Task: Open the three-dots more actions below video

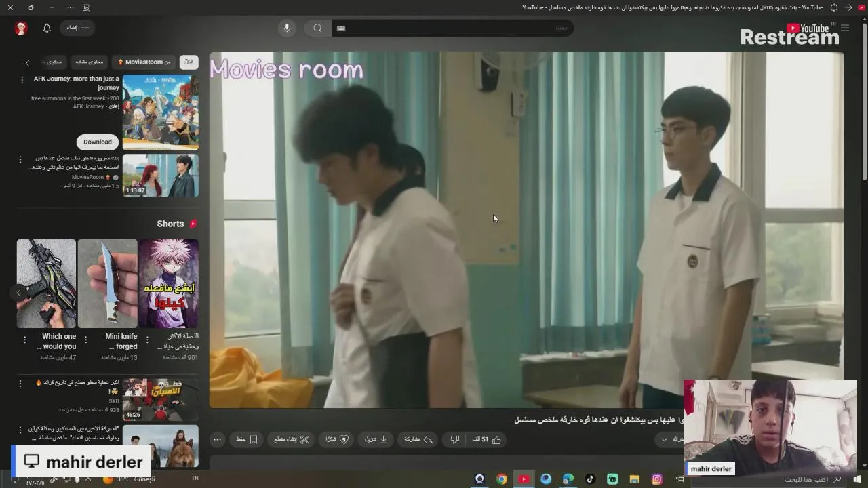Action: [x=217, y=439]
